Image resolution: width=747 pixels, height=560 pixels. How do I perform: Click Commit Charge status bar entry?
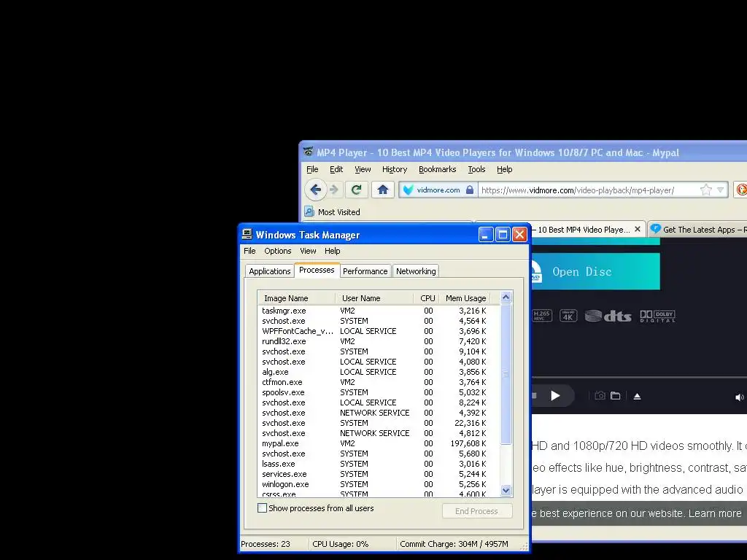pos(454,544)
